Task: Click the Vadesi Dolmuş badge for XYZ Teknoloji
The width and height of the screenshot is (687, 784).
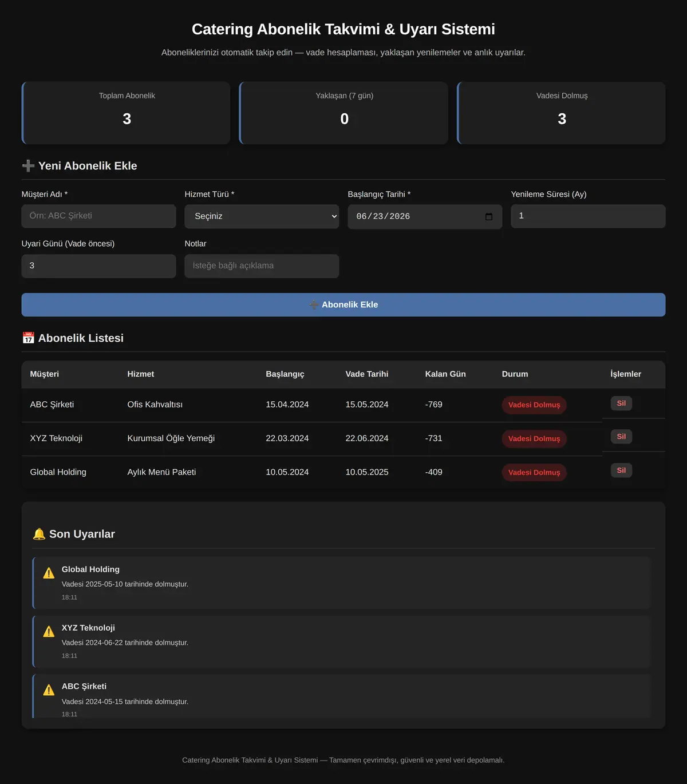Action: click(x=534, y=439)
